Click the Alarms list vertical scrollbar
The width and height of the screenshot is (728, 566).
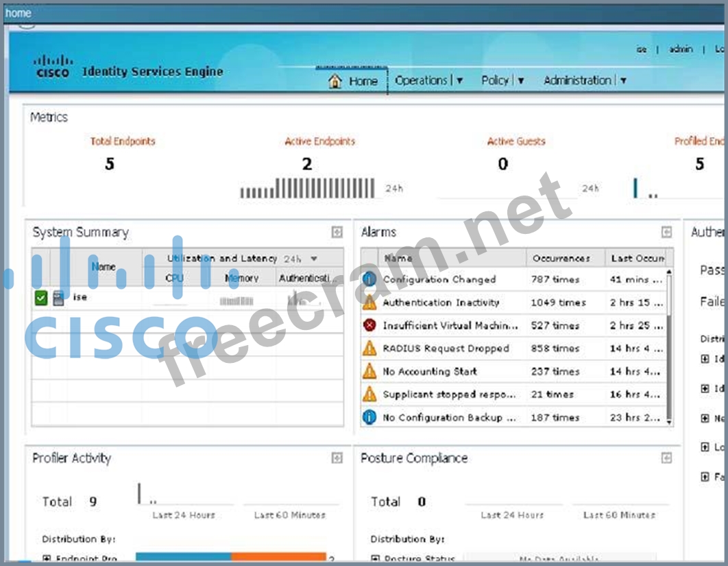669,343
